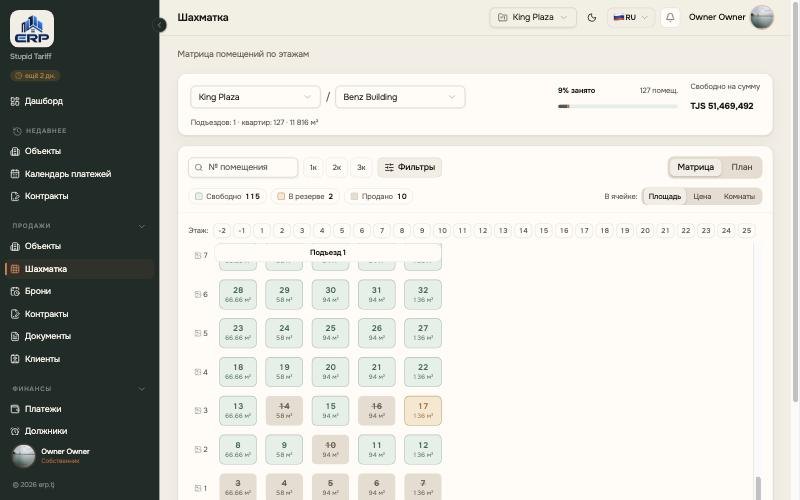
Task: Click the ERP logo icon
Action: [x=32, y=29]
